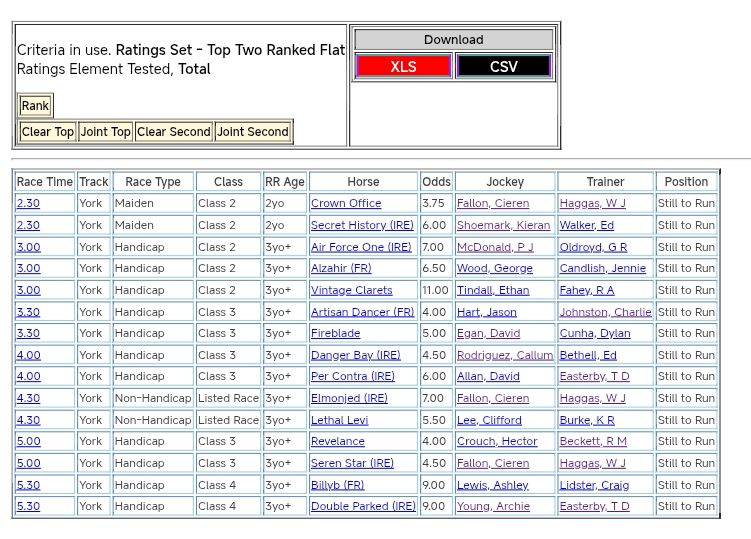The height and width of the screenshot is (539, 751).
Task: View jockey Hart, Jason
Action: click(x=487, y=313)
